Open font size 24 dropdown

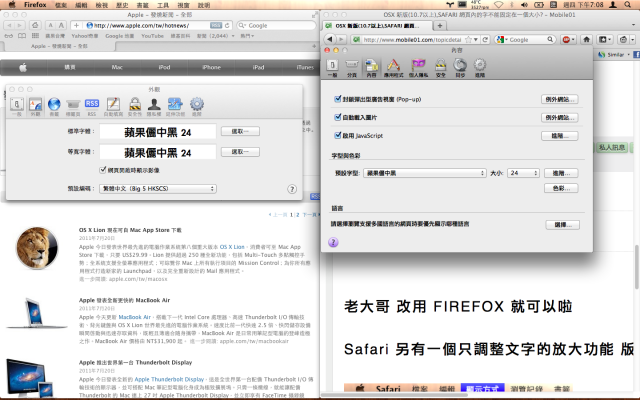[x=523, y=173]
